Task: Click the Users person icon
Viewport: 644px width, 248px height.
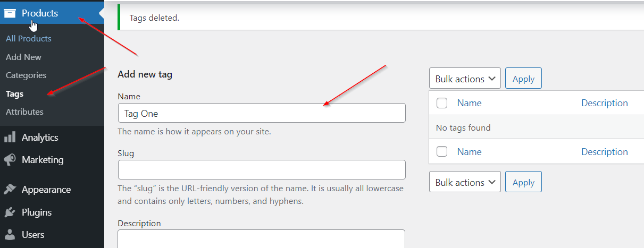Action: coord(10,235)
